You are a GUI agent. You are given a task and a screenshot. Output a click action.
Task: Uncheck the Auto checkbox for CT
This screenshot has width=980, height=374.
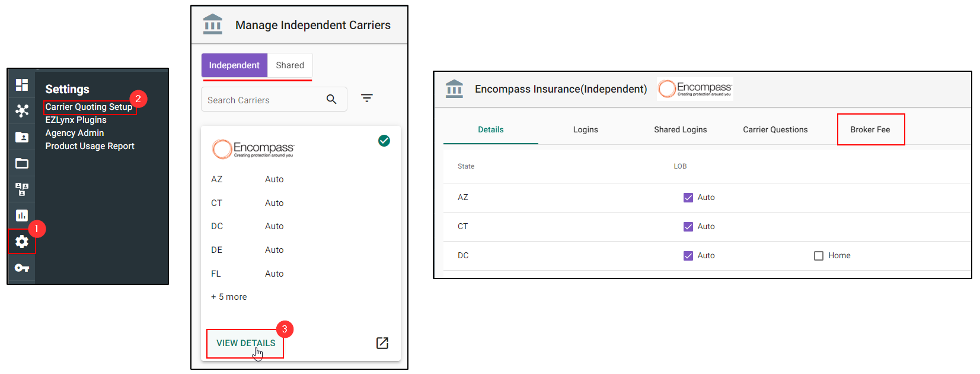point(688,227)
